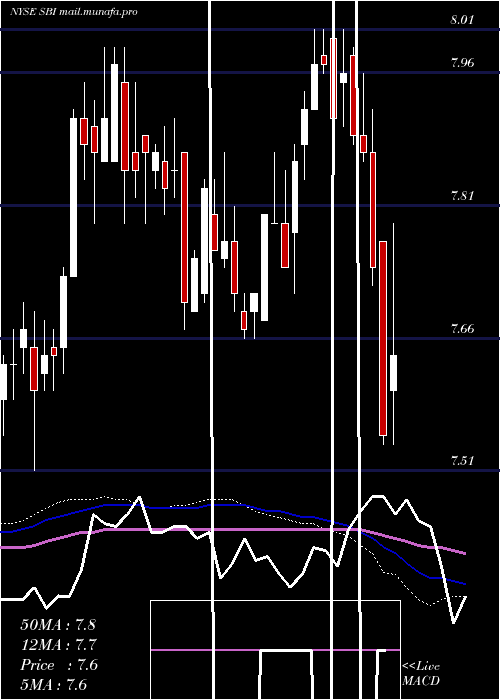Click the Price : 7.6 readout
The image size is (500, 700).
[58, 665]
